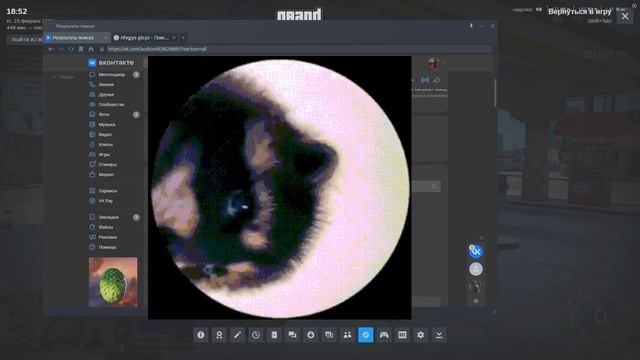Click the highlighted web browser overlay icon
640x360 pixels.
(x=366, y=335)
